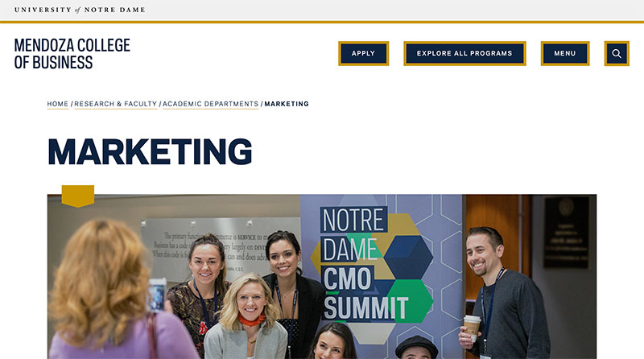Screen dimensions: 644x359
Task: Click the MARKETING page heading
Action: click(150, 151)
